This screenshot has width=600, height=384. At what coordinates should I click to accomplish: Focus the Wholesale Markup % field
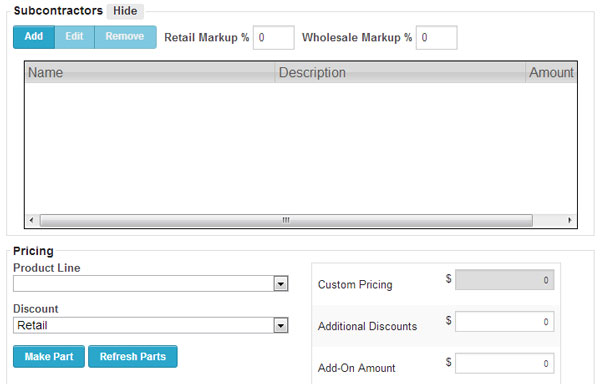437,37
